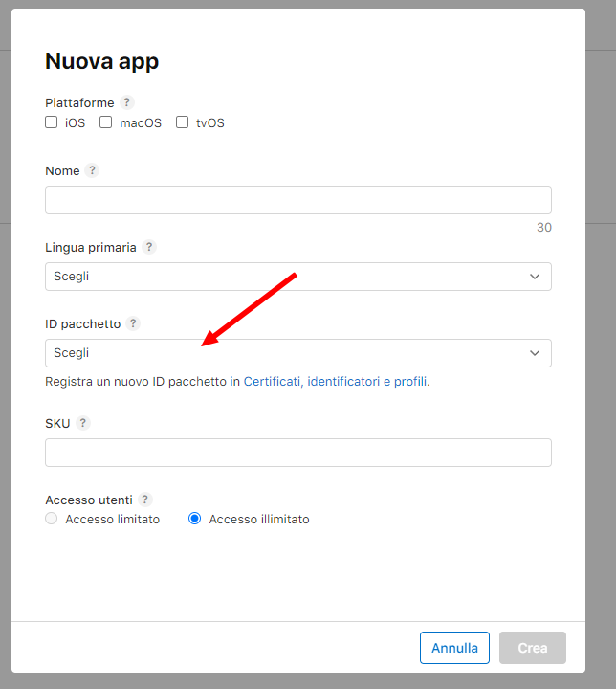
Task: Open help for ID pacchetto
Action: 133,323
